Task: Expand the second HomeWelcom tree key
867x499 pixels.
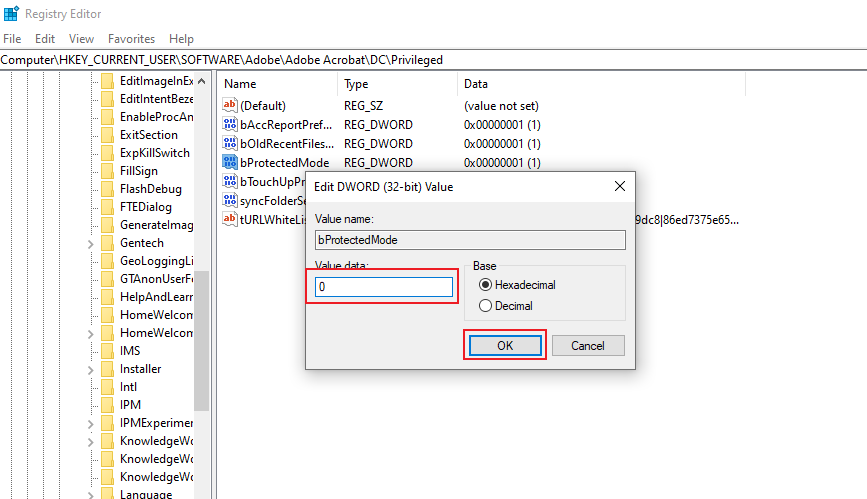Action: [x=91, y=334]
